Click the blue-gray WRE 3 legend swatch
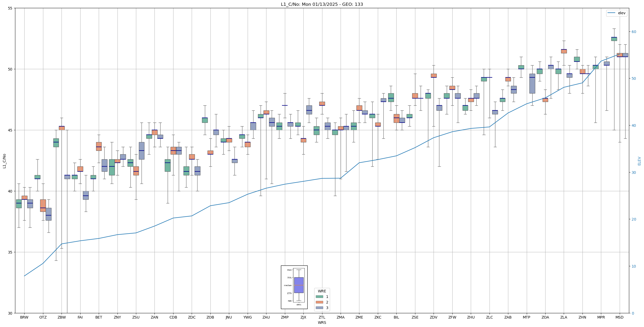 (319, 308)
